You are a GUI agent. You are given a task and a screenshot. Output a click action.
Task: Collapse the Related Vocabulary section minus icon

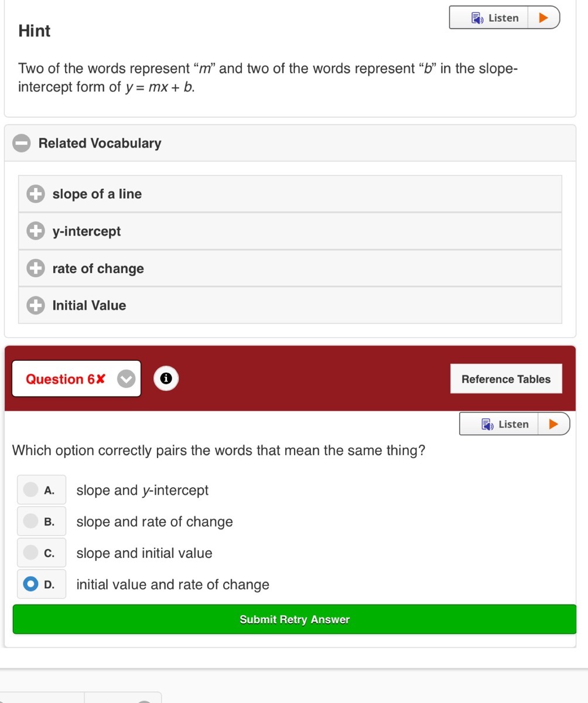click(22, 144)
